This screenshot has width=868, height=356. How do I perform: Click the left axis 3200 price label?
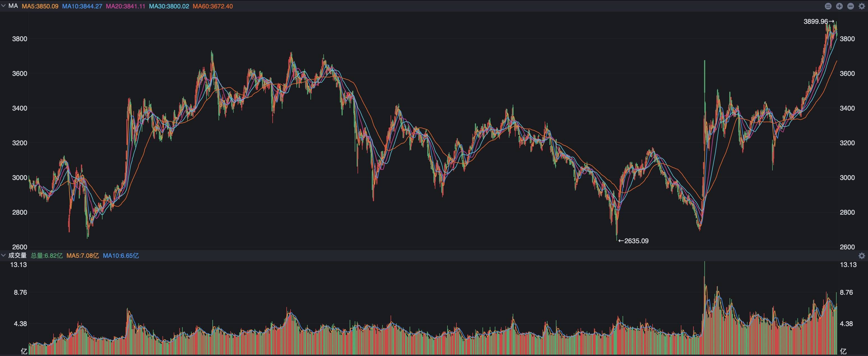[20, 143]
